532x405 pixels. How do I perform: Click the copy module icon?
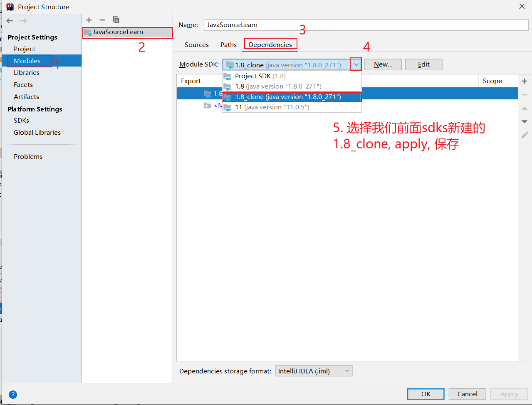(116, 20)
